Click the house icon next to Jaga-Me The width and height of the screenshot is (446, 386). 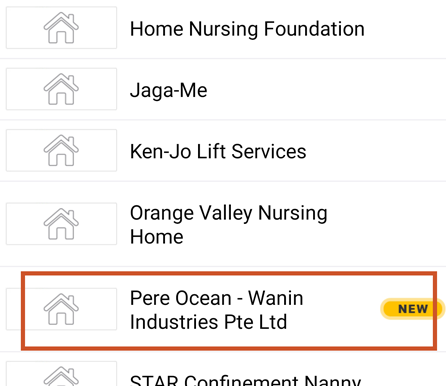point(61,89)
